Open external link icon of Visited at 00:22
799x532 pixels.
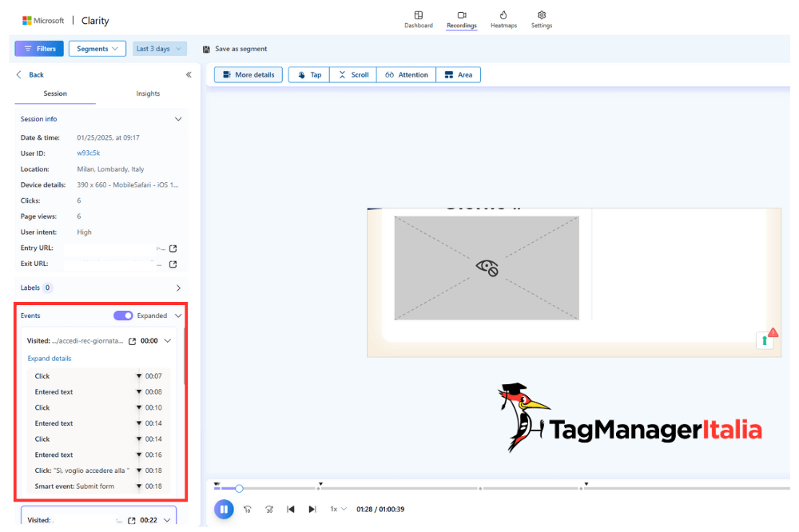(132, 521)
